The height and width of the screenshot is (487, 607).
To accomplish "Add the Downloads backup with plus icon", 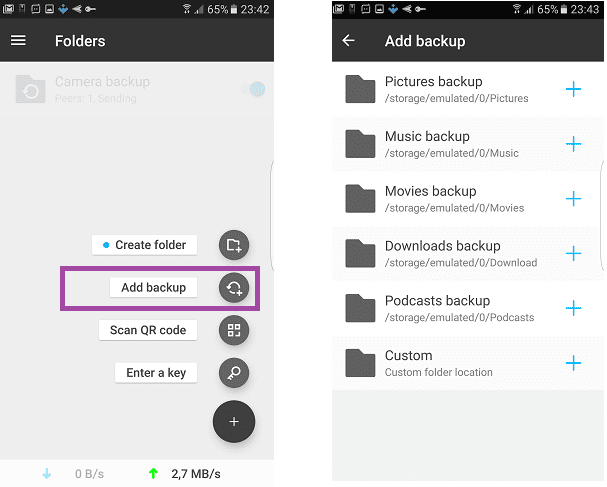I will [x=573, y=254].
